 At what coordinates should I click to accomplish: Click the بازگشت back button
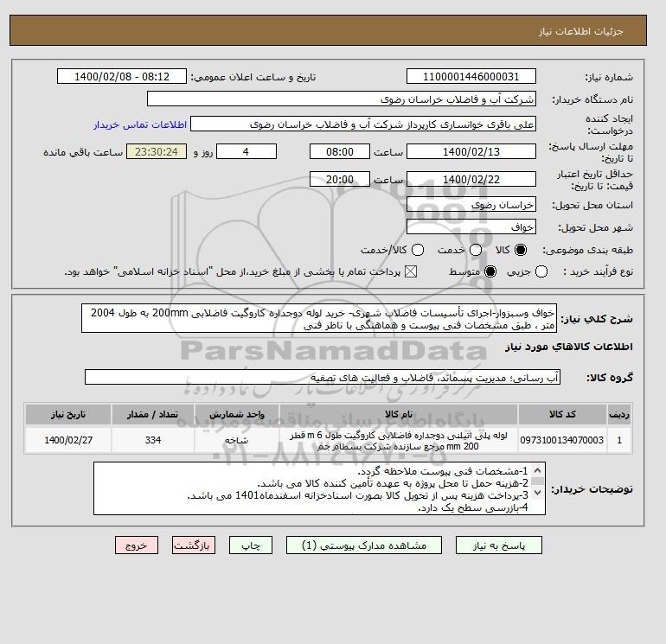point(194,545)
